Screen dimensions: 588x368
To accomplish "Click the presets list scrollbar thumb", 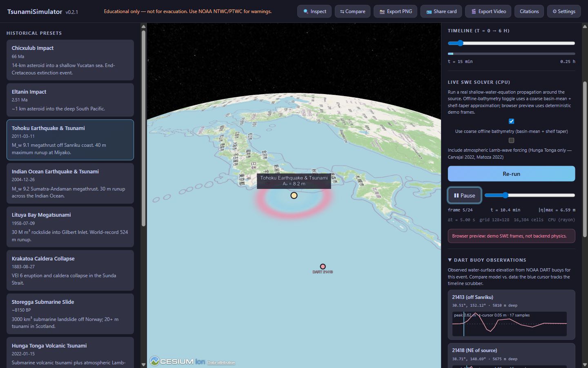I will pos(143,128).
